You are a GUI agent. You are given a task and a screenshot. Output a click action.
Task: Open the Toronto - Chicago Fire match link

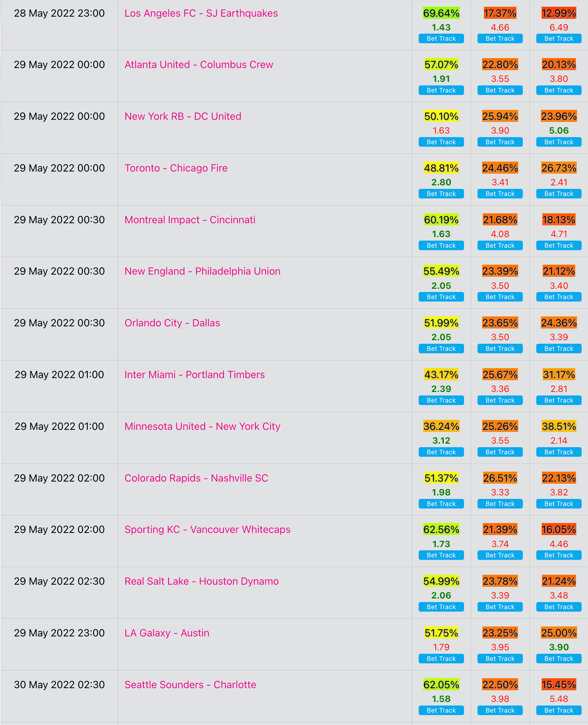coord(176,168)
